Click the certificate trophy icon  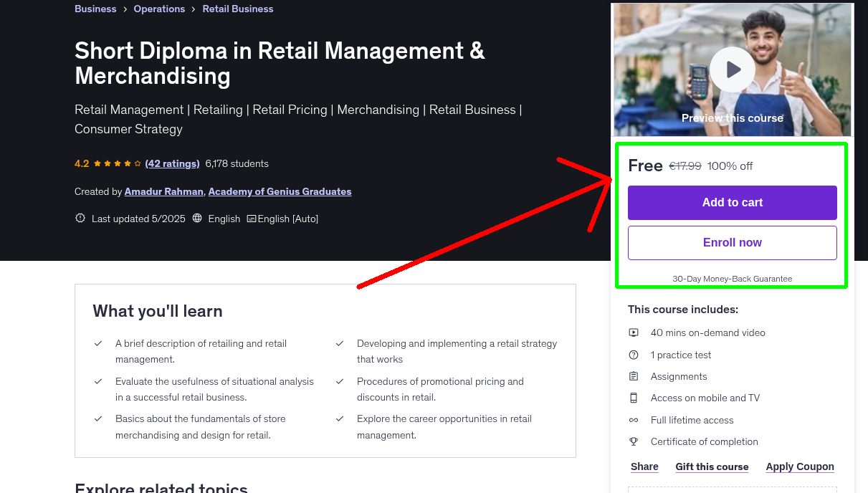pos(634,441)
